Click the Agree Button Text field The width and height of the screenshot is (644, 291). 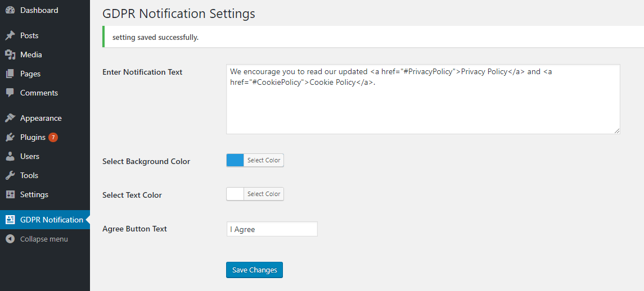click(x=272, y=229)
